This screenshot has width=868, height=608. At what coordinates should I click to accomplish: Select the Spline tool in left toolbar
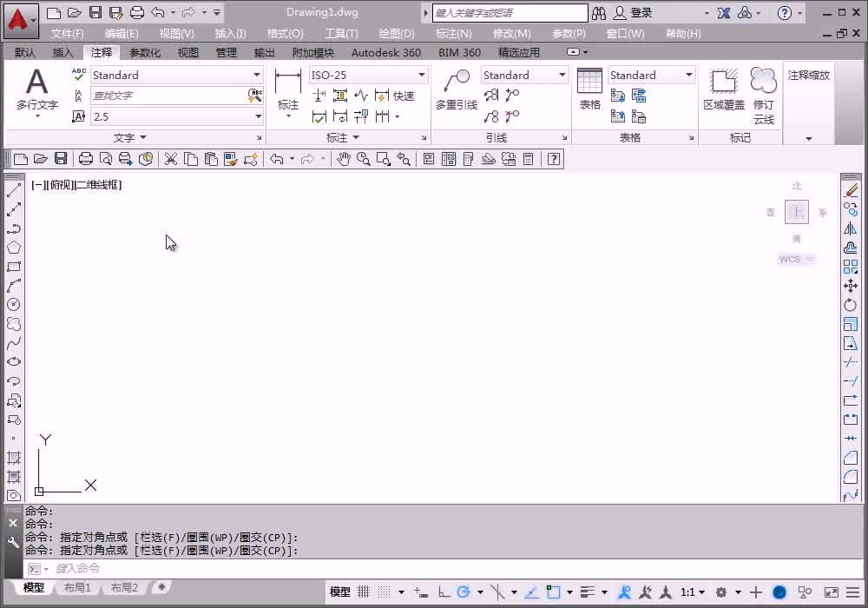click(14, 343)
